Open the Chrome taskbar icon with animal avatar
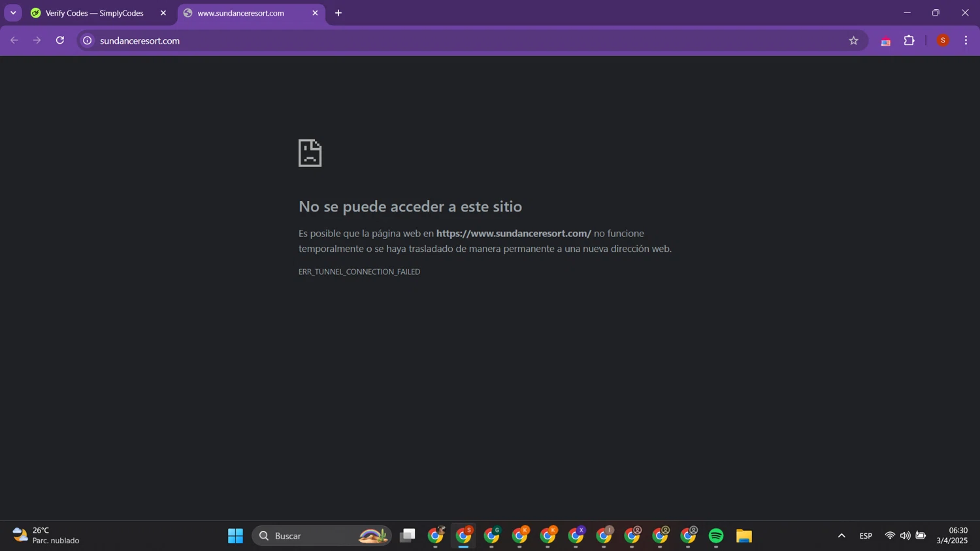The height and width of the screenshot is (551, 980). pos(436,536)
